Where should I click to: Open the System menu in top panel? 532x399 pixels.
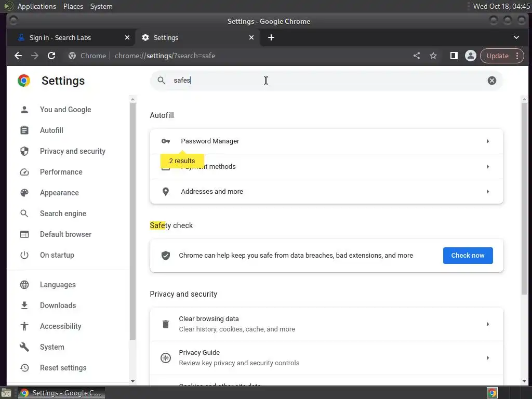(101, 6)
